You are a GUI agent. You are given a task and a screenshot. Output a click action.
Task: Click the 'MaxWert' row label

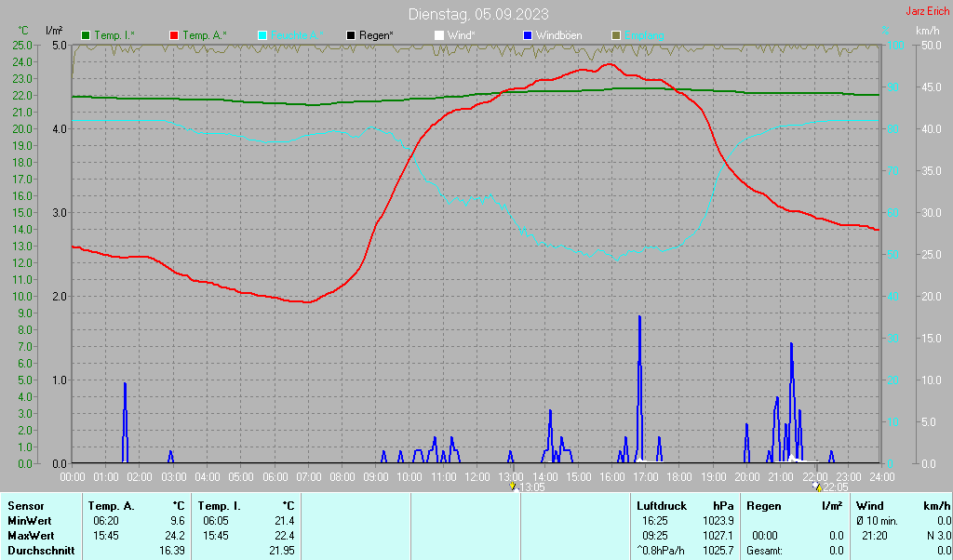coord(31,536)
